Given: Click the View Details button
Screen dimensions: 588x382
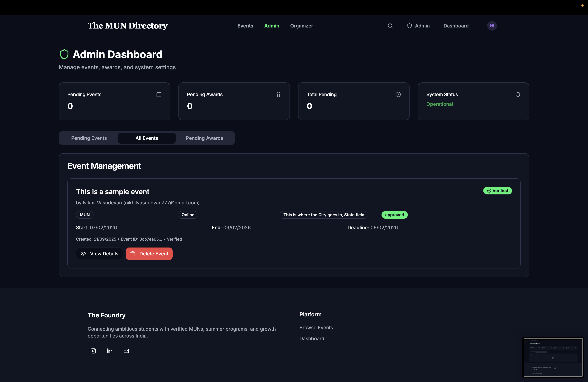Looking at the screenshot, I should pos(99,254).
